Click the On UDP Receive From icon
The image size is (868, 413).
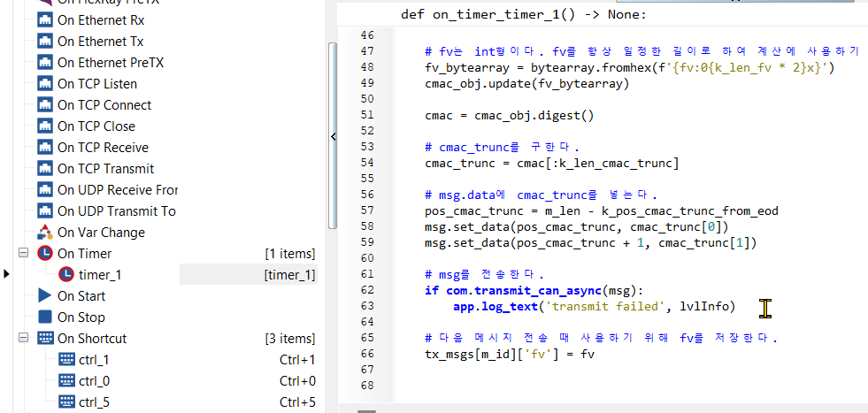point(45,190)
